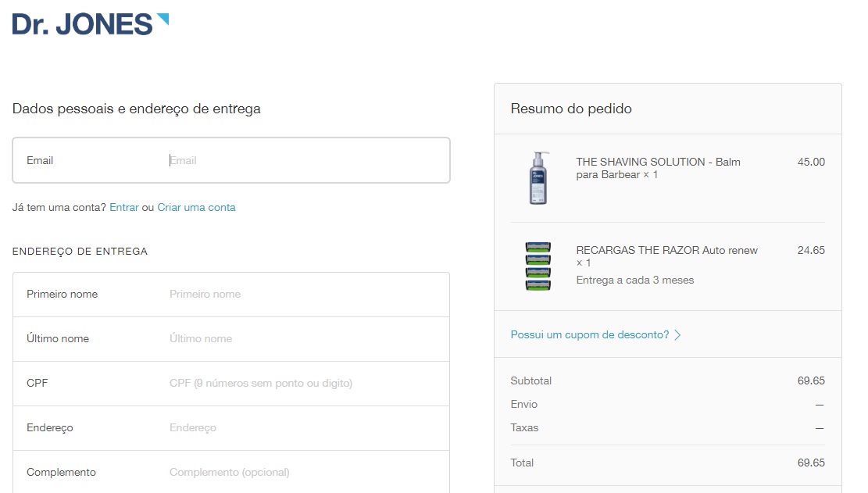Click Dados pessoais e endereço de entrega heading
The height and width of the screenshot is (493, 868).
(136, 109)
